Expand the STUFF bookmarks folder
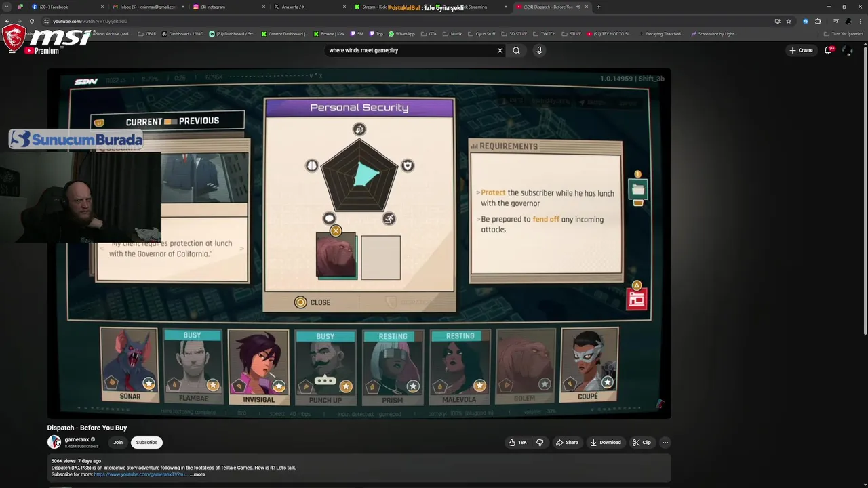Viewport: 868px width, 488px height. click(571, 34)
